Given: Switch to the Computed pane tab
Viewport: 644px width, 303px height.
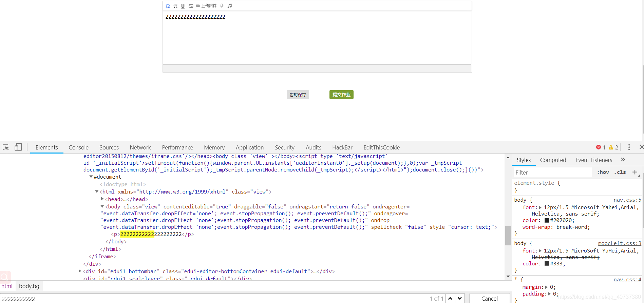Looking at the screenshot, I should pos(553,160).
